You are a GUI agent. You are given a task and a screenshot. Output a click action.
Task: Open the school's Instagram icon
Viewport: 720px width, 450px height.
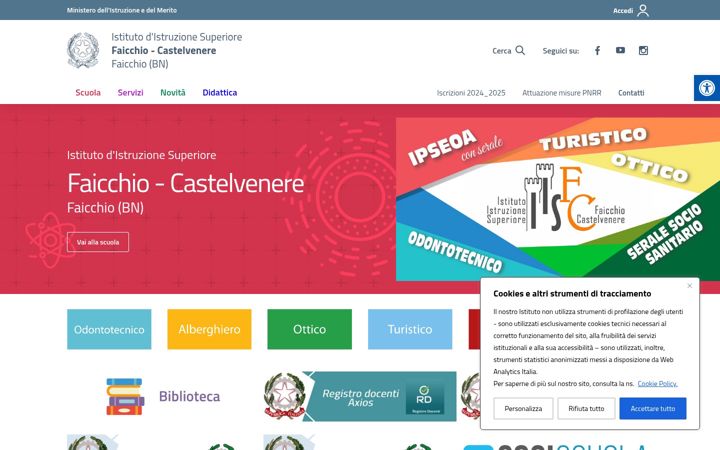click(x=643, y=51)
